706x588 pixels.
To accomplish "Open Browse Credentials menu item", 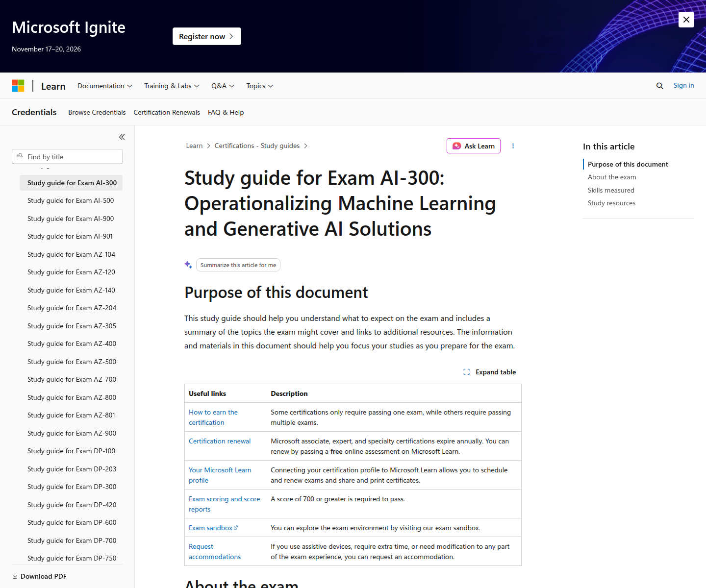I will click(x=97, y=112).
